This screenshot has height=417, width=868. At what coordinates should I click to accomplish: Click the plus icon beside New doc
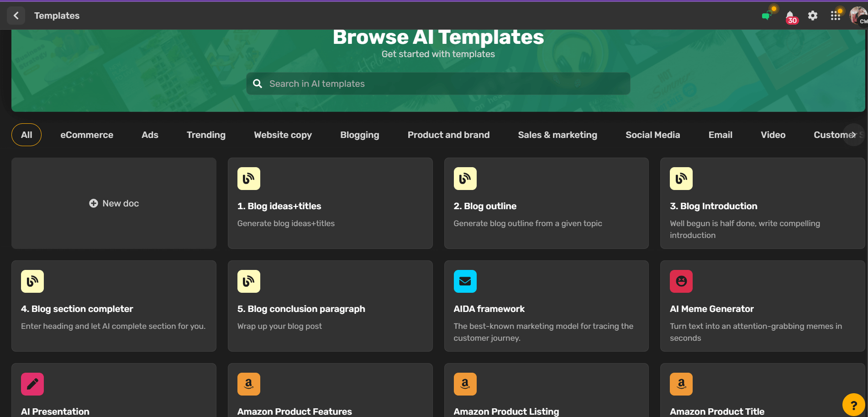(94, 203)
